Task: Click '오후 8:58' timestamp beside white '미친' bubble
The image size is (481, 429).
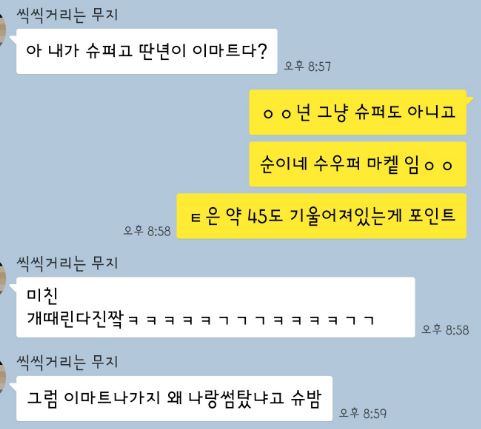Action: coord(445,330)
